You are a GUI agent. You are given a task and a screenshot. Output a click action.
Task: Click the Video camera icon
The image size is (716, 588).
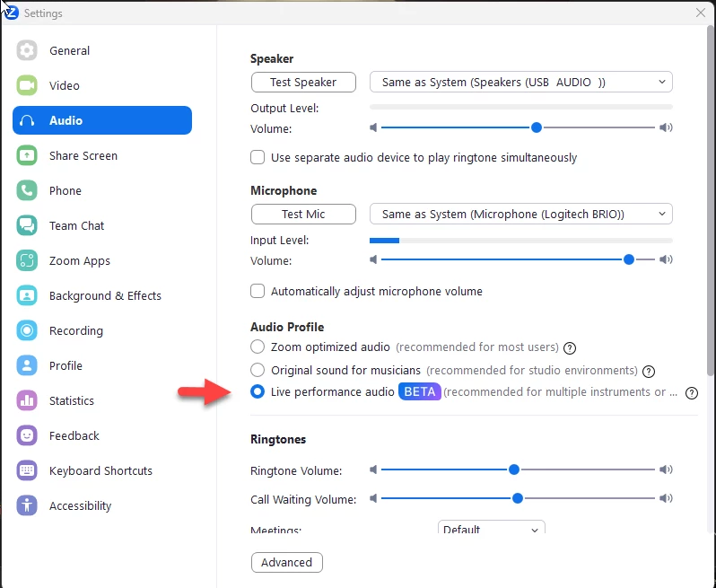click(27, 85)
